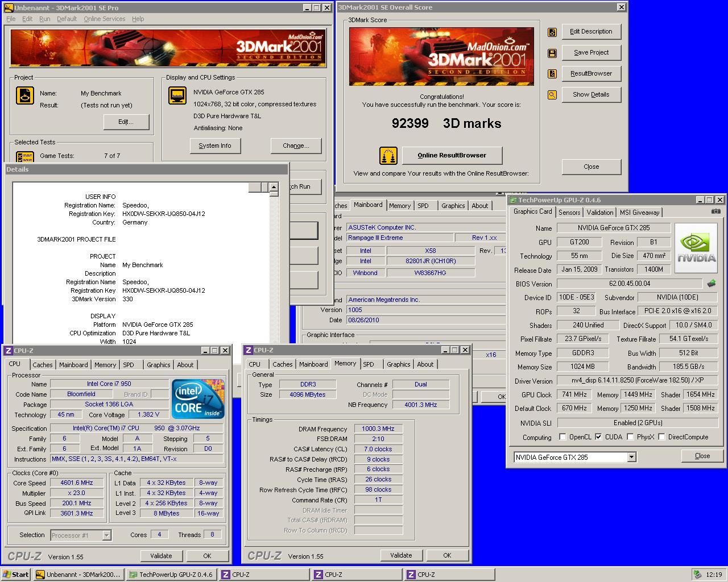Click the system tray icon beside the clock
The width and height of the screenshot is (728, 582).
(x=697, y=575)
